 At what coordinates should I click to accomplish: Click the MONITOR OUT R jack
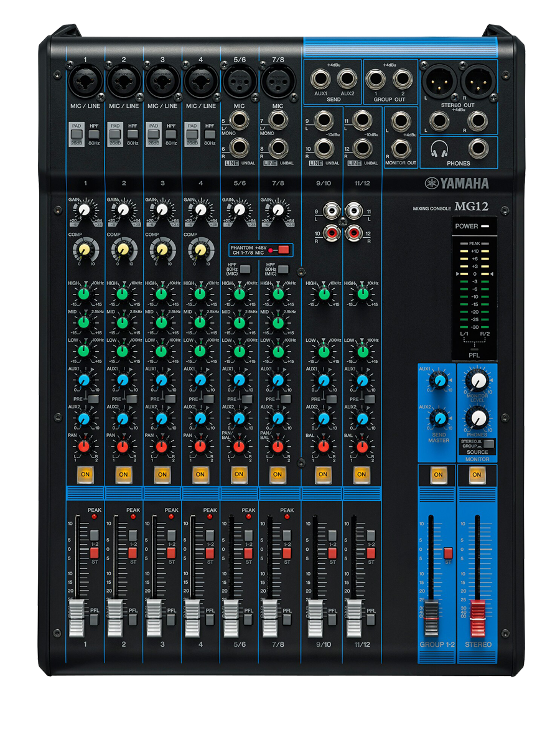pos(402,148)
